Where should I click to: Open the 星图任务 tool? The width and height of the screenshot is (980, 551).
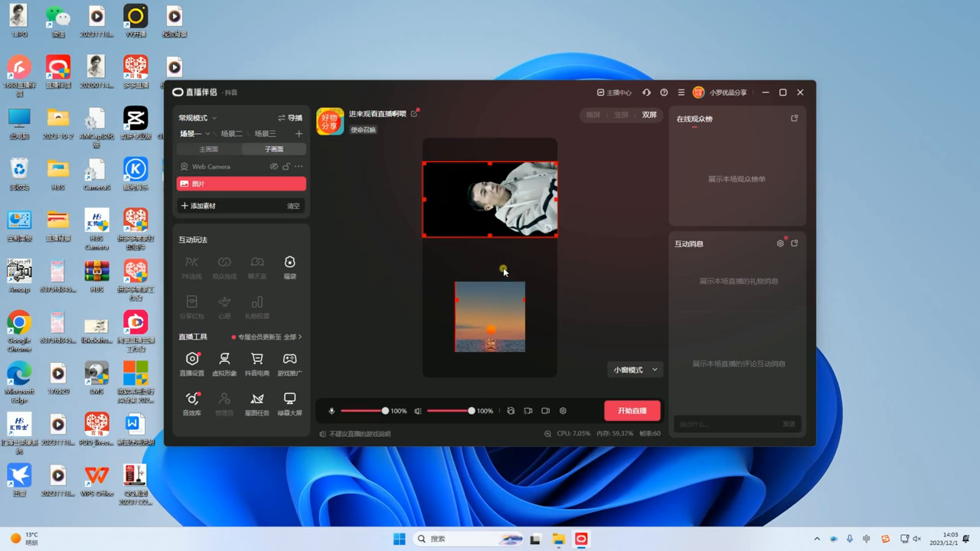point(257,404)
